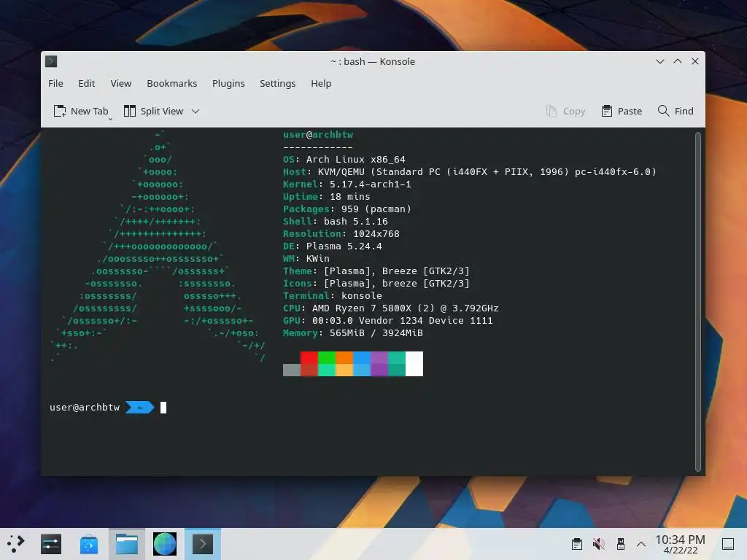Click the orange color block in neofetch output

[344, 364]
